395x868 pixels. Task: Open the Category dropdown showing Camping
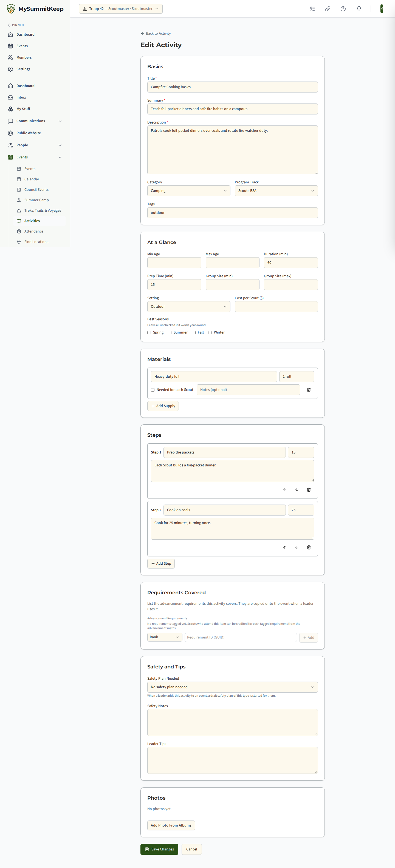(x=188, y=191)
